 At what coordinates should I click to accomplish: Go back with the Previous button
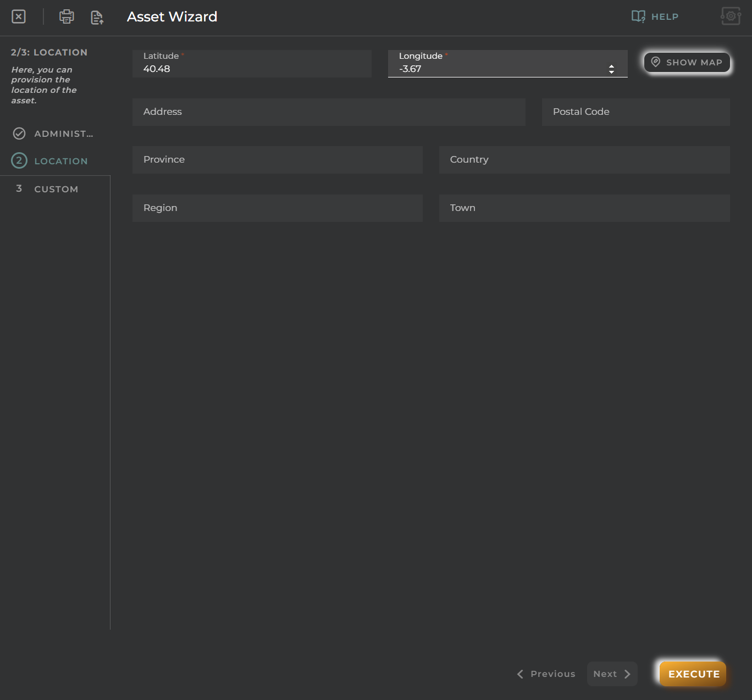[546, 674]
